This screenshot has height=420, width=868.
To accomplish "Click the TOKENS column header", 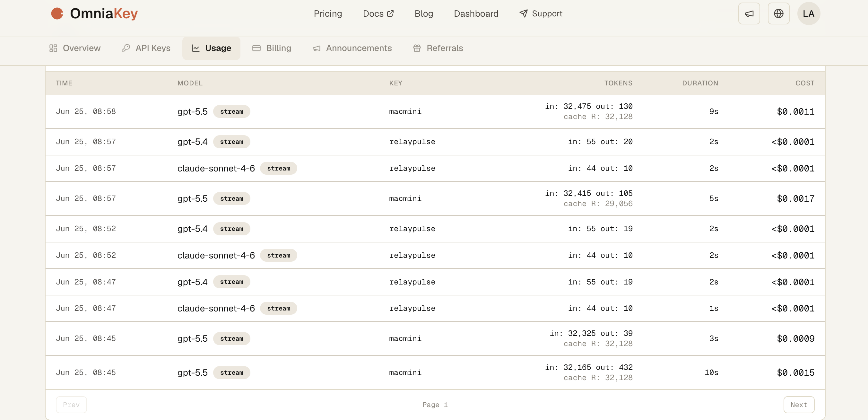I will click(x=618, y=83).
